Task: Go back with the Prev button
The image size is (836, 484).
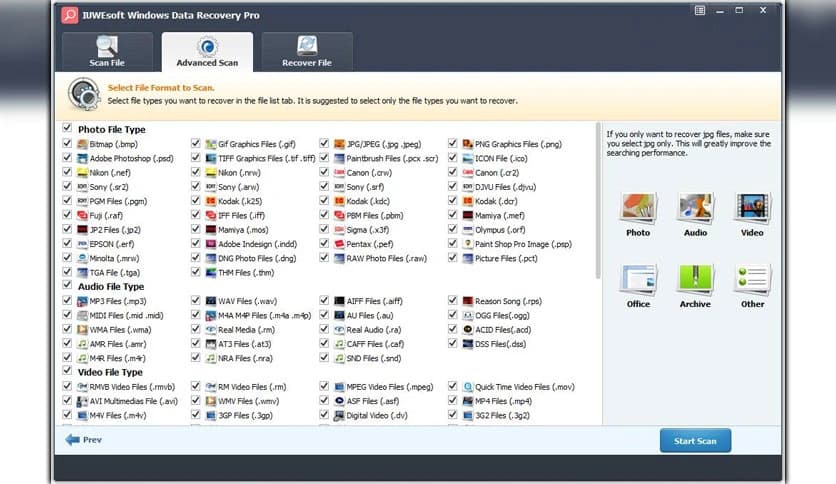Action: [83, 440]
